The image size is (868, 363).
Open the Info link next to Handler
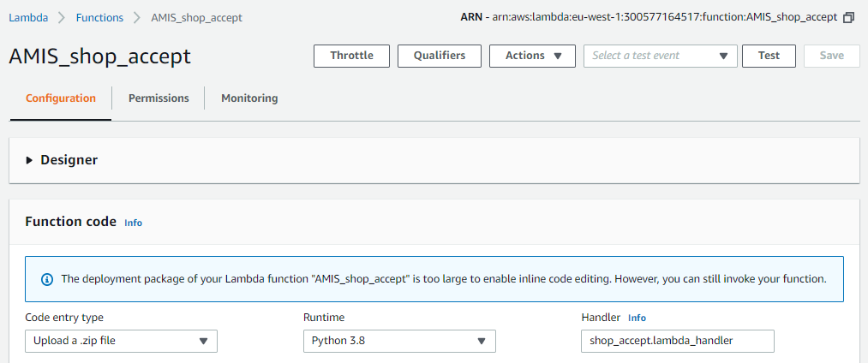(x=637, y=318)
